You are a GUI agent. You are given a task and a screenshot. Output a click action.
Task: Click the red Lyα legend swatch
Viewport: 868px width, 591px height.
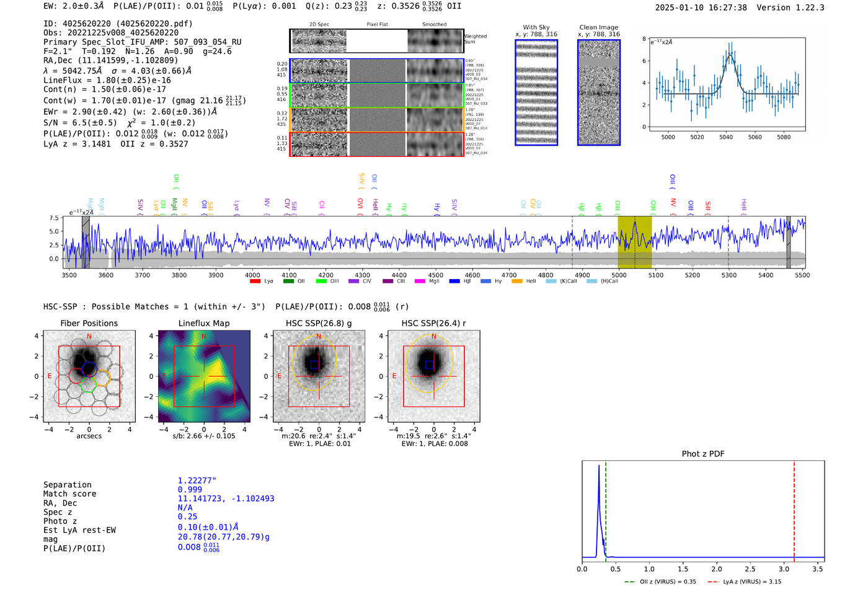click(x=254, y=282)
